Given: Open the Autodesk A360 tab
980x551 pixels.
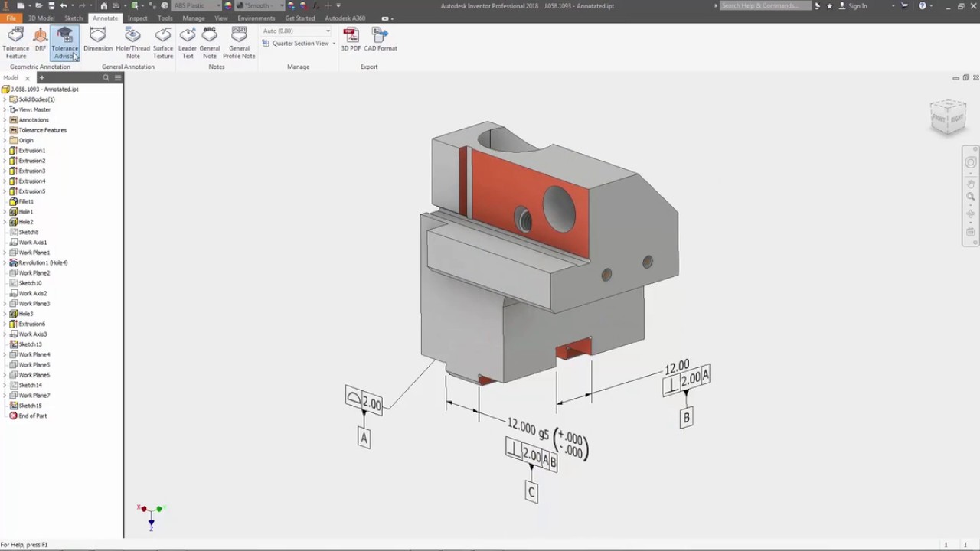Looking at the screenshot, I should pos(345,18).
